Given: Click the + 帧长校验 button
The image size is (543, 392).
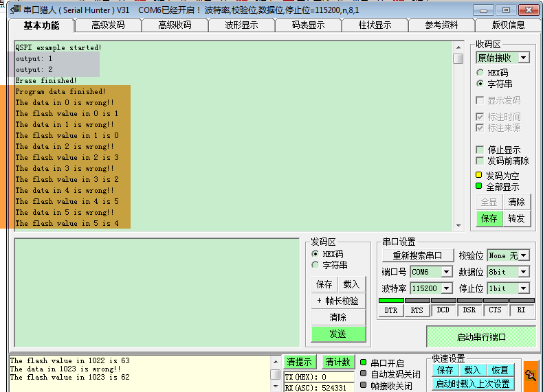Looking at the screenshot, I should coord(338,301).
